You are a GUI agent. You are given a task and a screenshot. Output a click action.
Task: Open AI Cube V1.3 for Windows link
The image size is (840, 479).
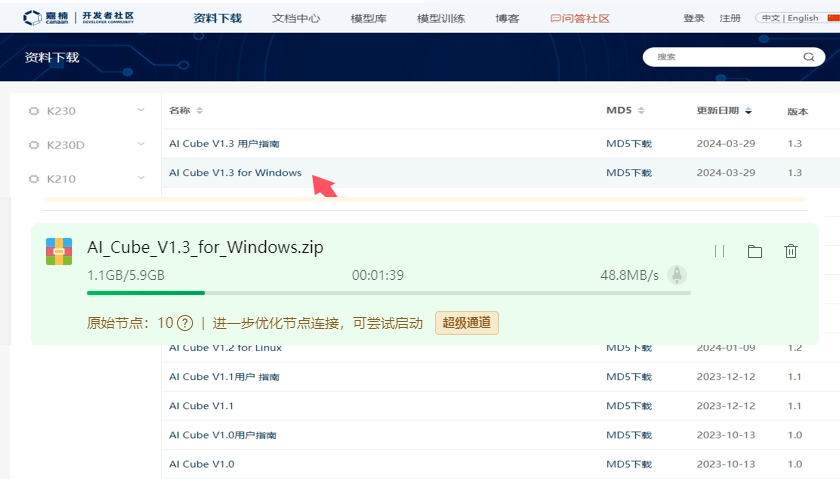click(235, 173)
